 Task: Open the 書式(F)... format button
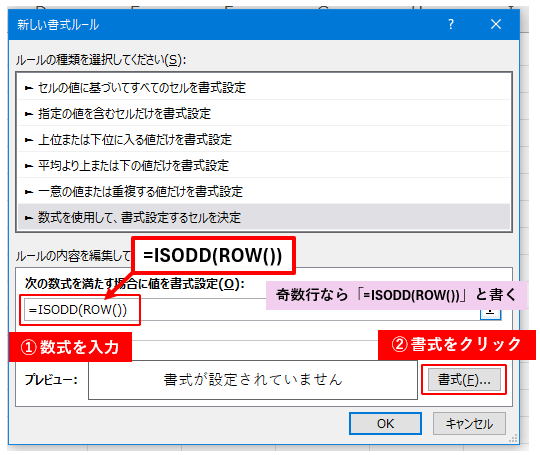coord(464,380)
